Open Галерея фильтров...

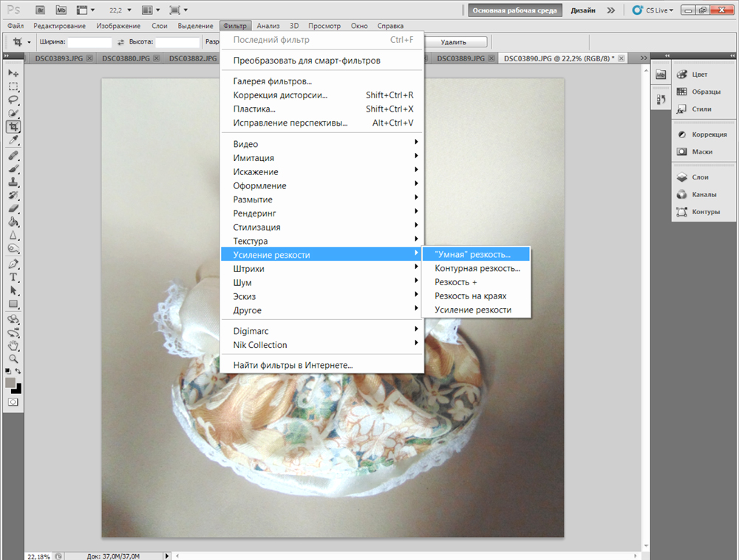tap(322, 81)
